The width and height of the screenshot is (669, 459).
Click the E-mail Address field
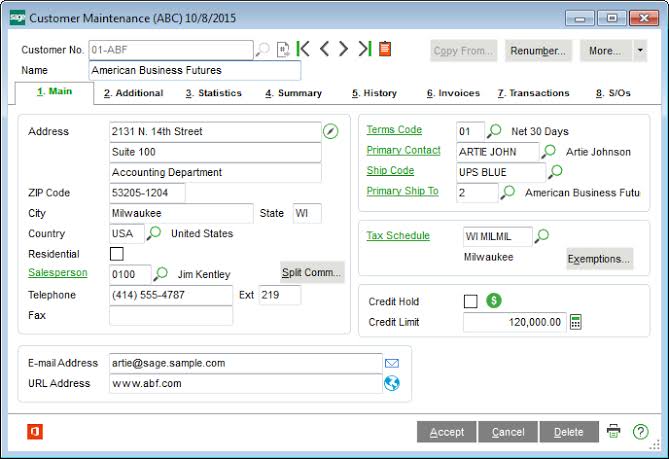click(246, 363)
